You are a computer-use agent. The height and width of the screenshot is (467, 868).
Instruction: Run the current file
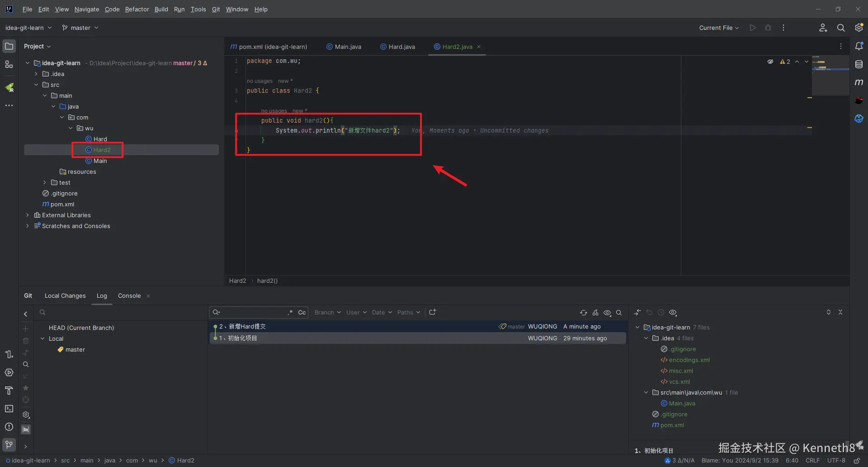pos(753,28)
